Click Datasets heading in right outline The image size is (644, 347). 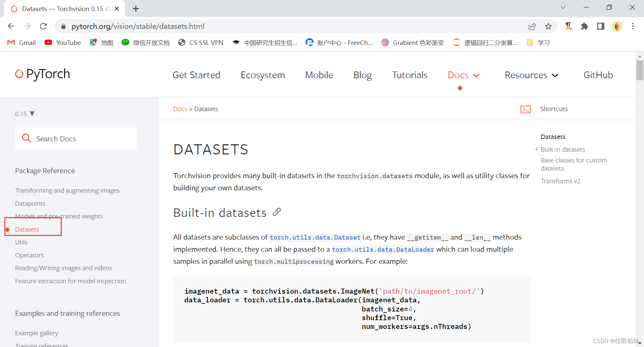click(553, 137)
